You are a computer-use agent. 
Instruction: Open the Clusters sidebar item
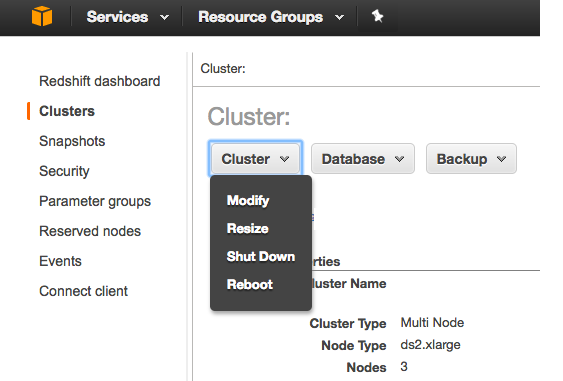tap(67, 111)
